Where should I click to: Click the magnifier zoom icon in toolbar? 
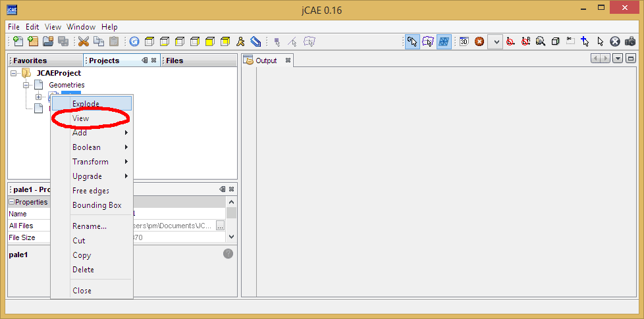[x=540, y=41]
